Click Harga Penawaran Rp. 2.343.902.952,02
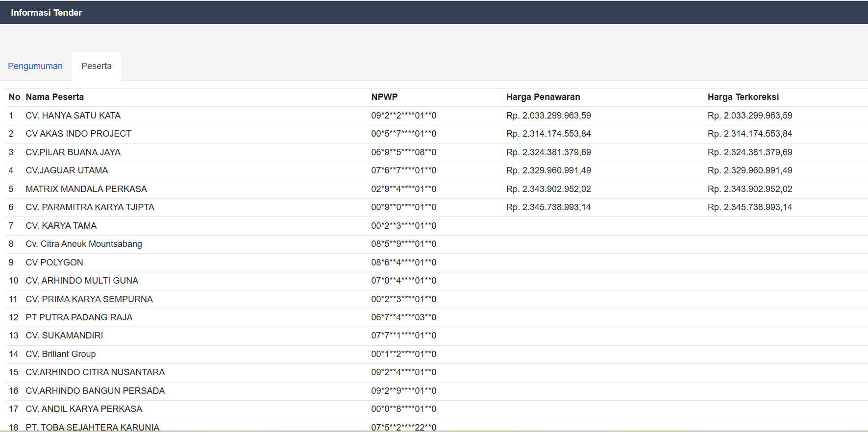Image resolution: width=868 pixels, height=432 pixels. 548,189
